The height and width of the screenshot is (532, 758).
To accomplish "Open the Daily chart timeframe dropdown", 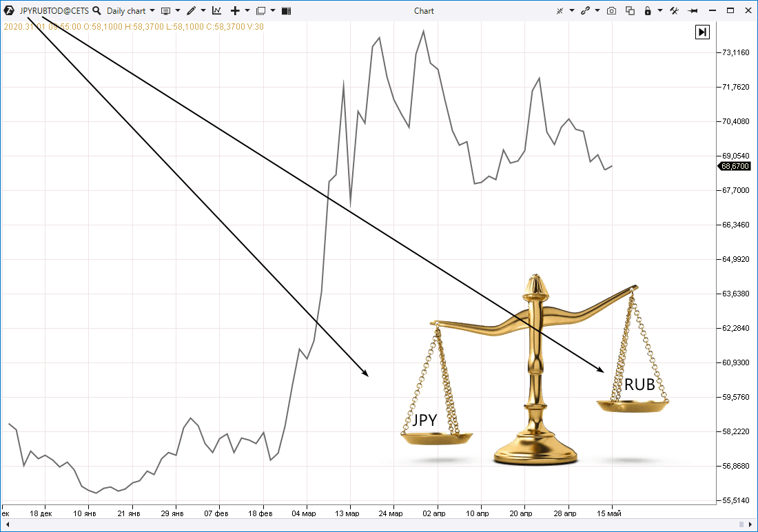I will (126, 10).
